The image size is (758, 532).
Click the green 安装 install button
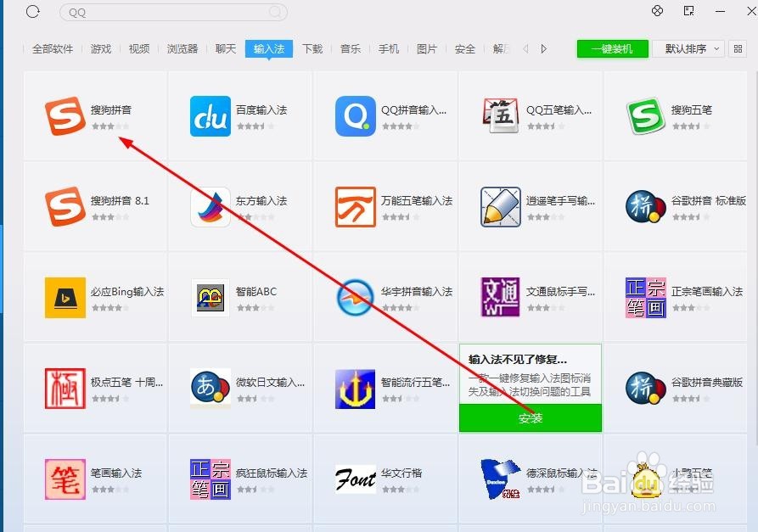click(531, 418)
